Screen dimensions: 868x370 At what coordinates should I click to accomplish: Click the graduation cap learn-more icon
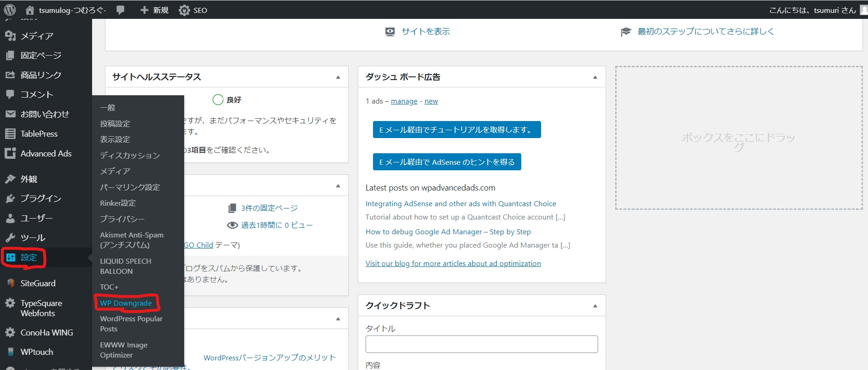pos(626,32)
